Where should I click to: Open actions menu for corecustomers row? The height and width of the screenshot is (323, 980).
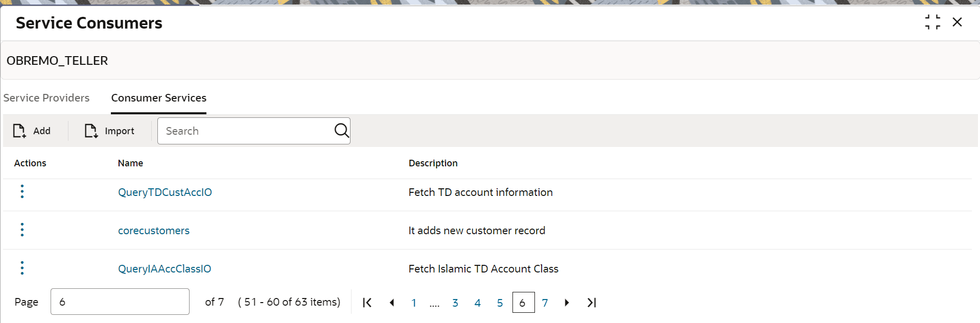coord(22,230)
